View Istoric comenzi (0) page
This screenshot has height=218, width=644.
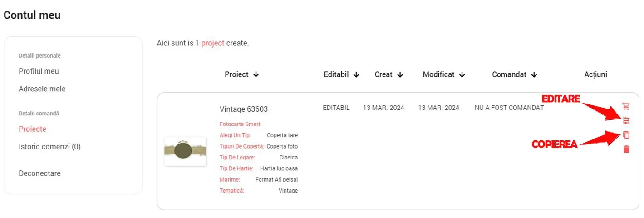pyautogui.click(x=49, y=147)
